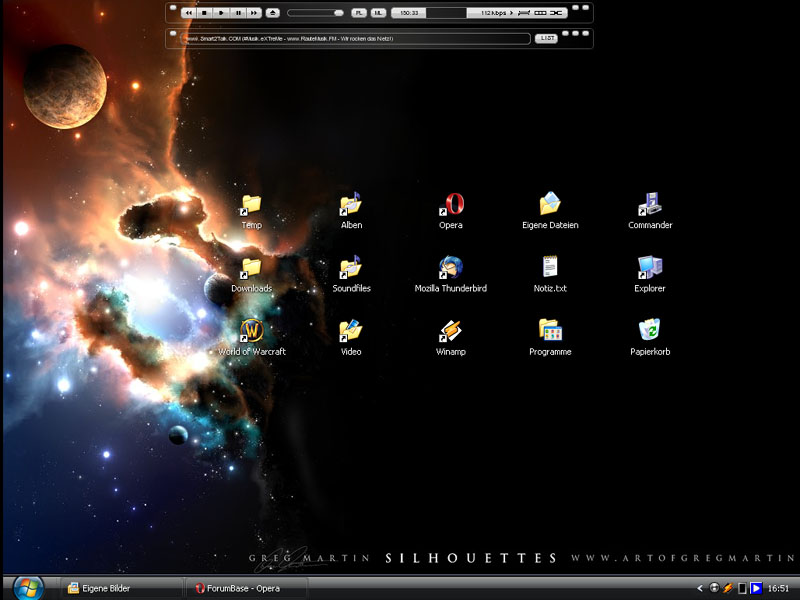Open the Temp folder shortcut
The image size is (800, 600).
(x=252, y=212)
